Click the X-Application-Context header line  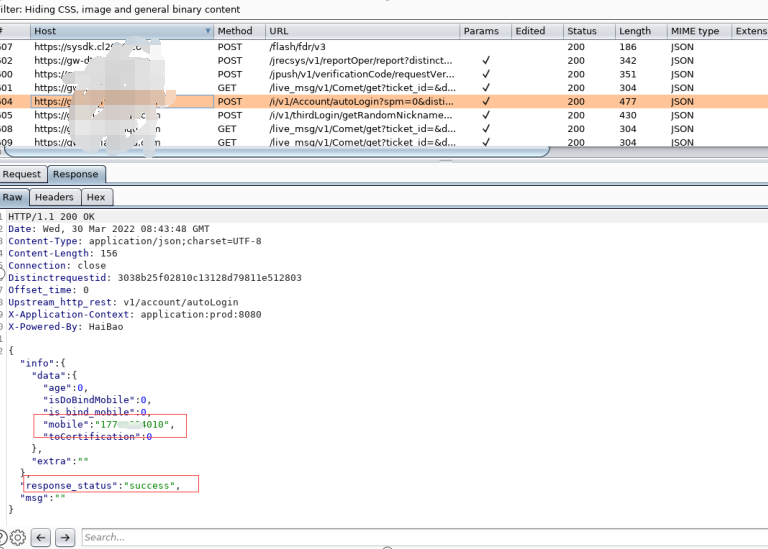[135, 314]
